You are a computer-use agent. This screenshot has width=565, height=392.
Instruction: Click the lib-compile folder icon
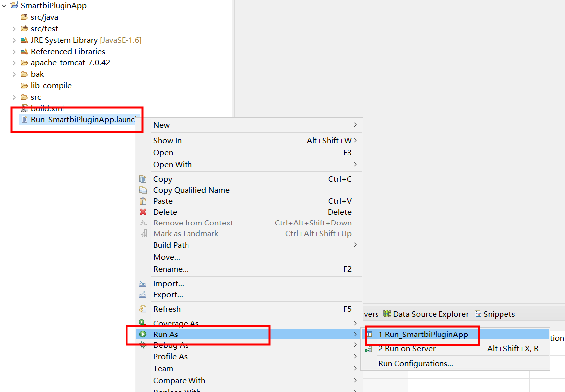pyautogui.click(x=24, y=86)
